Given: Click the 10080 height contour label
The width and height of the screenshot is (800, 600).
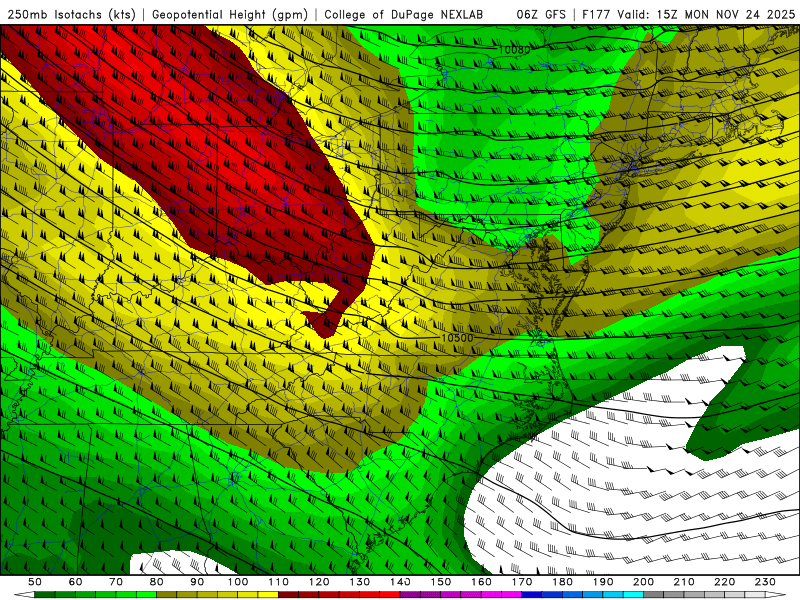Looking at the screenshot, I should point(514,49).
